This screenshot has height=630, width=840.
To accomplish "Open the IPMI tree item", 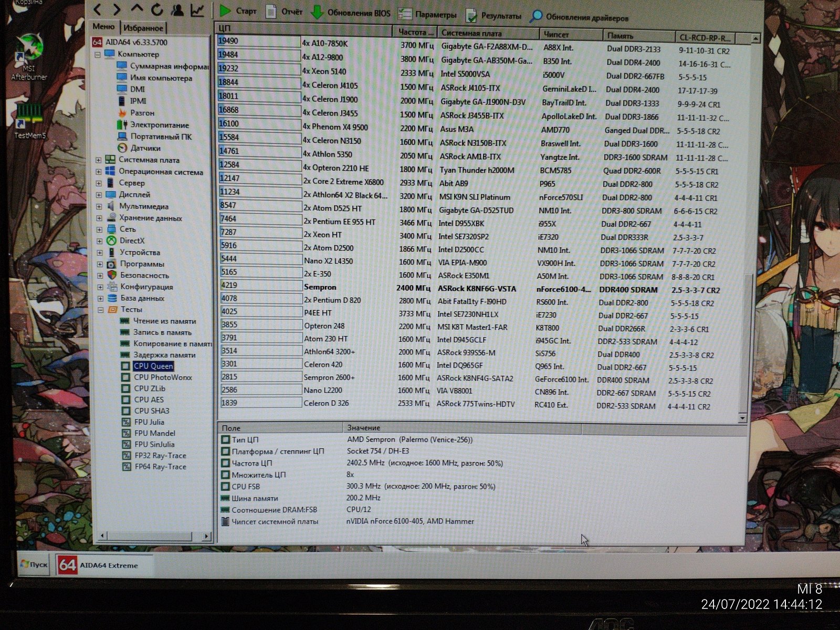I will tap(132, 101).
